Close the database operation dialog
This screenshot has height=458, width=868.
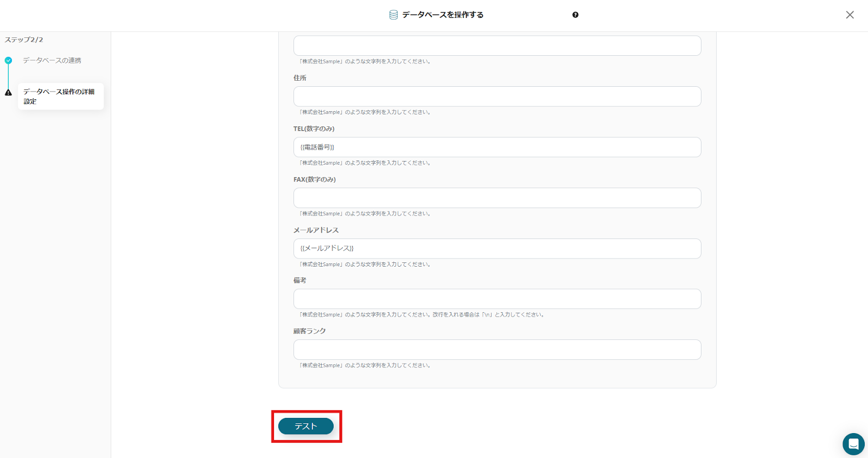click(x=850, y=15)
